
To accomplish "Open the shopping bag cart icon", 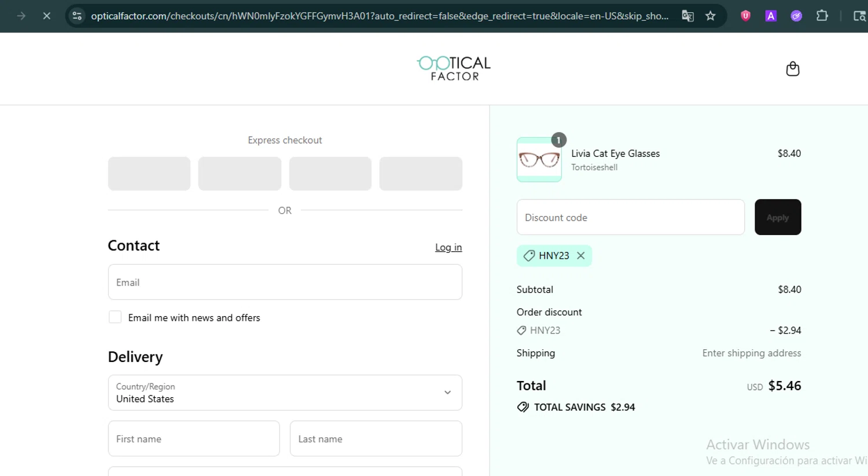I will pos(793,69).
